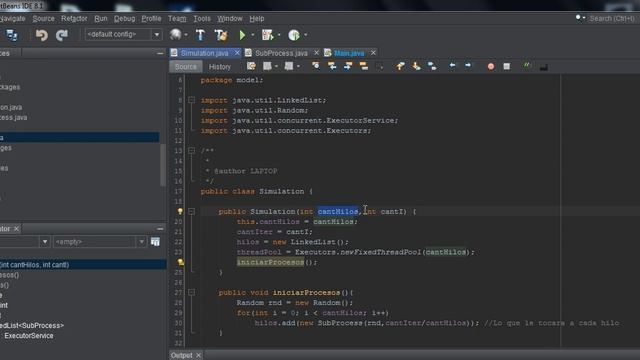
Task: Click Stop Macro Recording square icon
Action: click(507, 67)
